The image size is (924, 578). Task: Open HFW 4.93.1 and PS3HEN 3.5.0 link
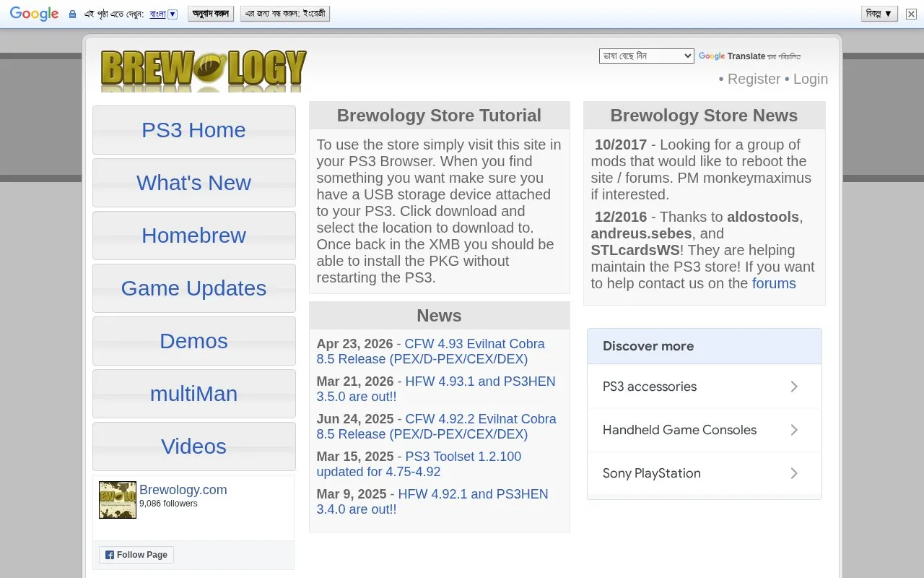[436, 389]
